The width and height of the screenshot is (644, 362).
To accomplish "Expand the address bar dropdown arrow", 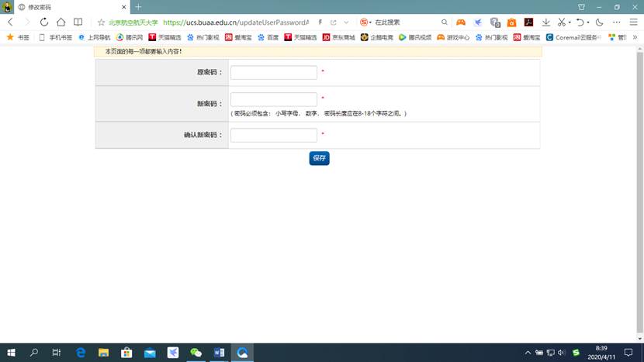I will [x=346, y=22].
